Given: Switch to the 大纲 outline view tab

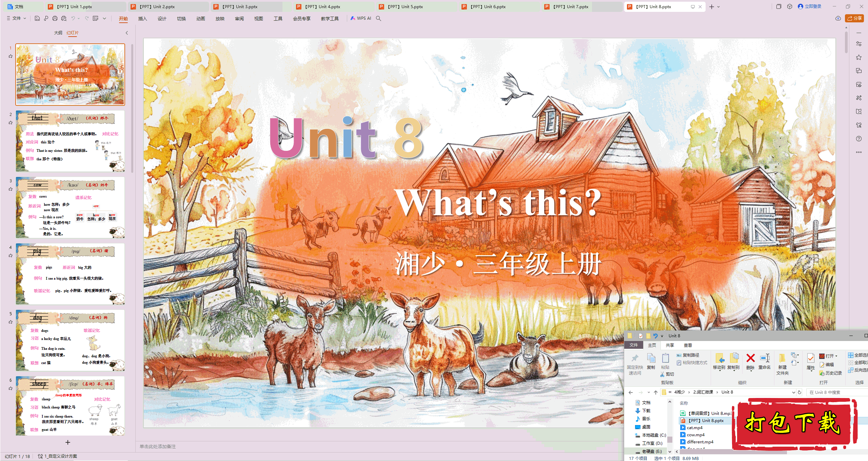Looking at the screenshot, I should [x=58, y=33].
